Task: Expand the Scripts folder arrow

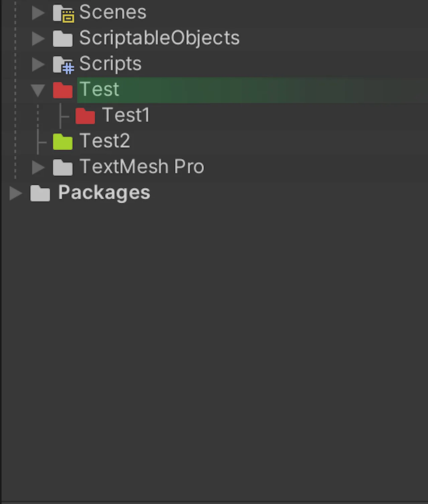Action: [x=38, y=65]
